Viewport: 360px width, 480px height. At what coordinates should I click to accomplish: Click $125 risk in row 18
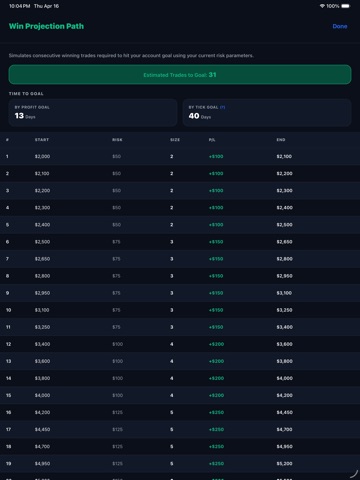[118, 446]
